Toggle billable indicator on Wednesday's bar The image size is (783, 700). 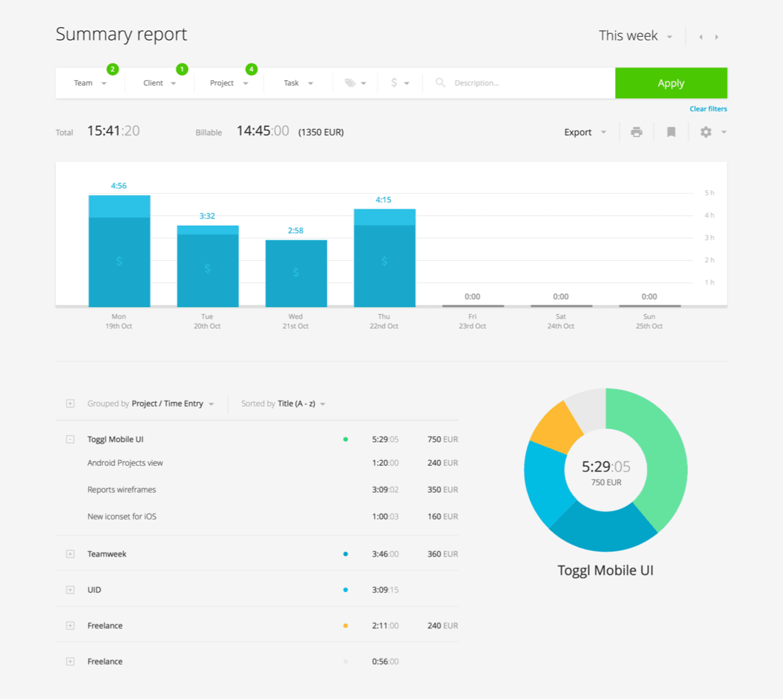click(295, 272)
